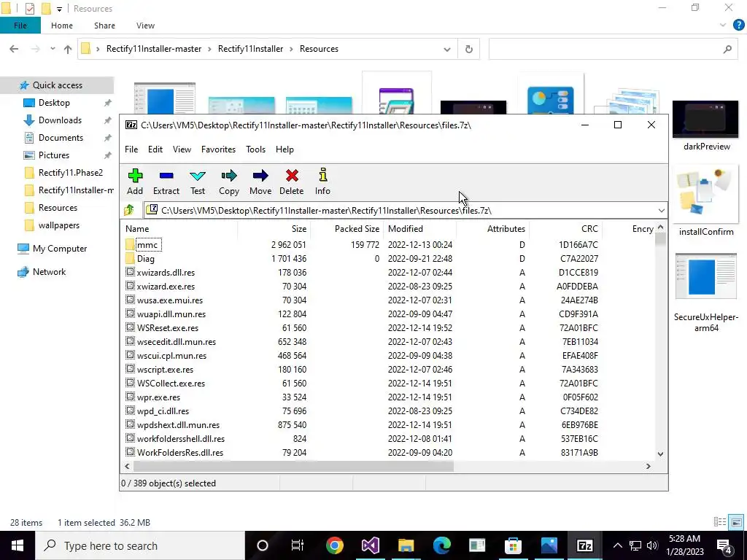Screen dimensions: 747x560
Task: Open Microsoft Store taskbar icon
Action: (x=513, y=545)
